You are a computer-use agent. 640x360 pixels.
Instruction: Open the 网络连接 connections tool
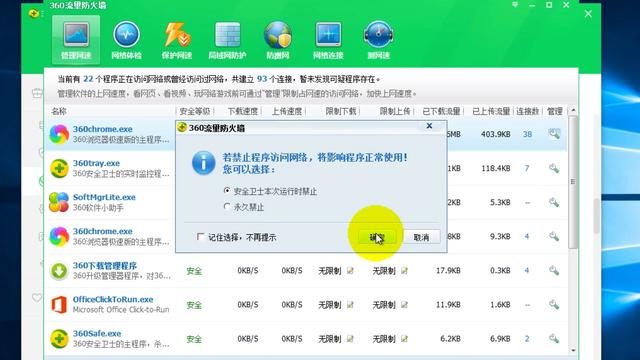tap(328, 40)
